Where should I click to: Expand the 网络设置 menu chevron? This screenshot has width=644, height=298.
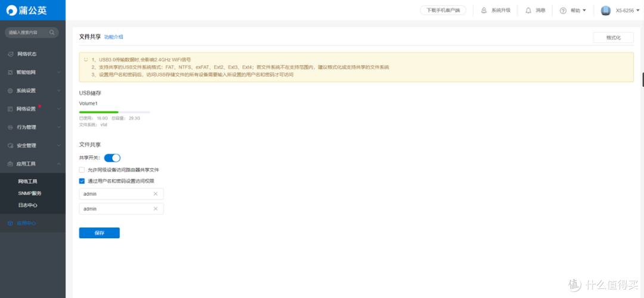point(58,109)
